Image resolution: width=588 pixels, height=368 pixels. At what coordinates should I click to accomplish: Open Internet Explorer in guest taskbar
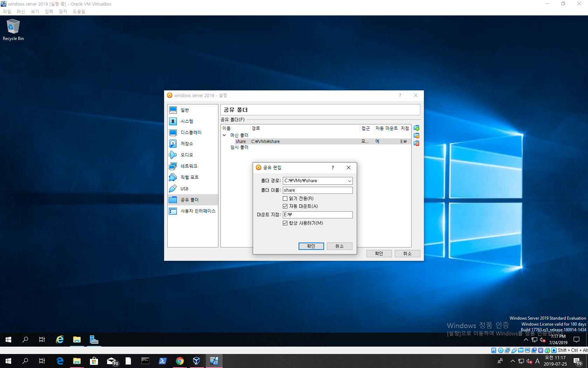click(60, 340)
